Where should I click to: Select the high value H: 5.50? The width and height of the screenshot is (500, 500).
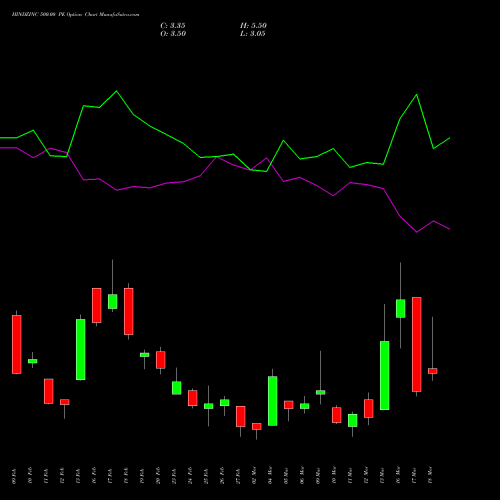pyautogui.click(x=253, y=26)
